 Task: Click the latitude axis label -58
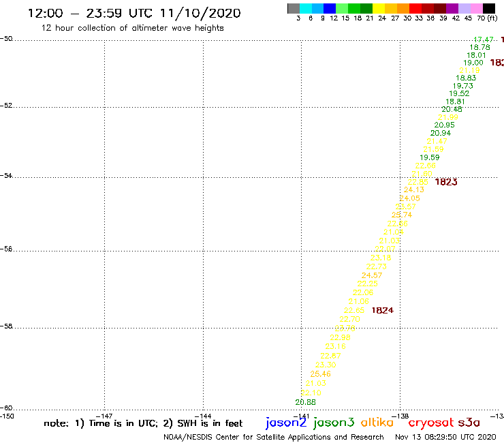coord(6,326)
